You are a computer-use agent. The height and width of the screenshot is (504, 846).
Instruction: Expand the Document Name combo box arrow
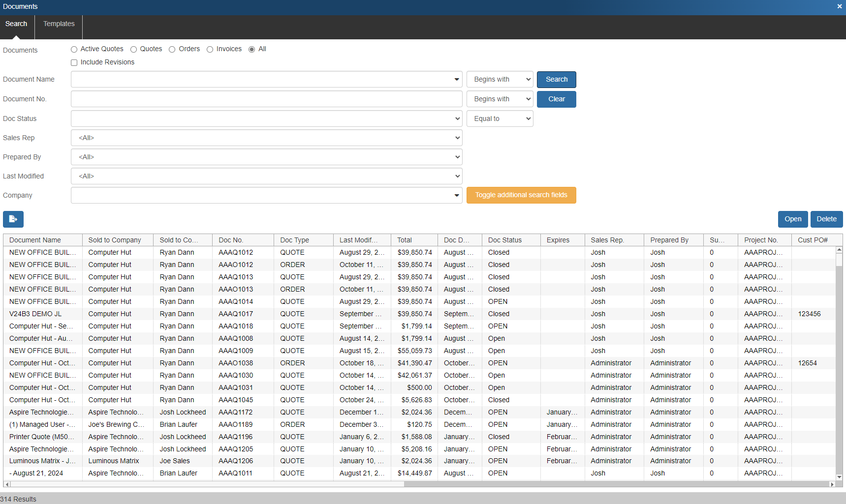tap(456, 80)
